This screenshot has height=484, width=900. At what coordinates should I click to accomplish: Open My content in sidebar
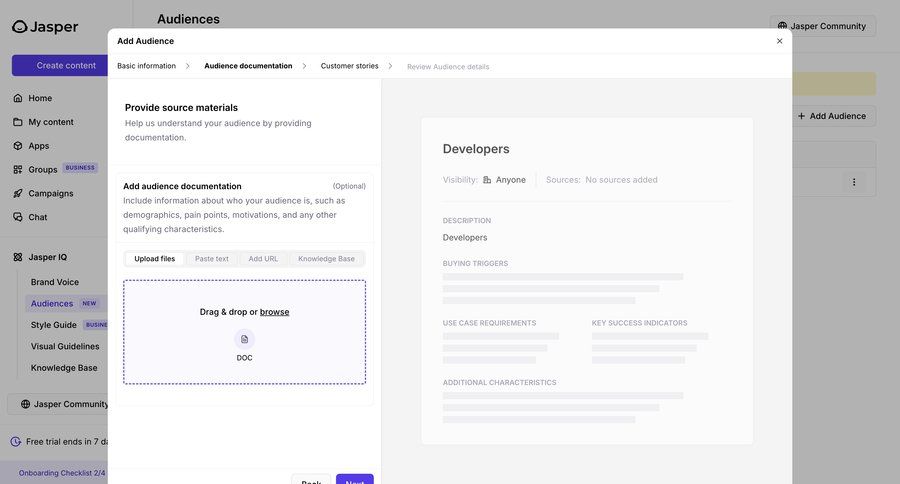tap(51, 122)
